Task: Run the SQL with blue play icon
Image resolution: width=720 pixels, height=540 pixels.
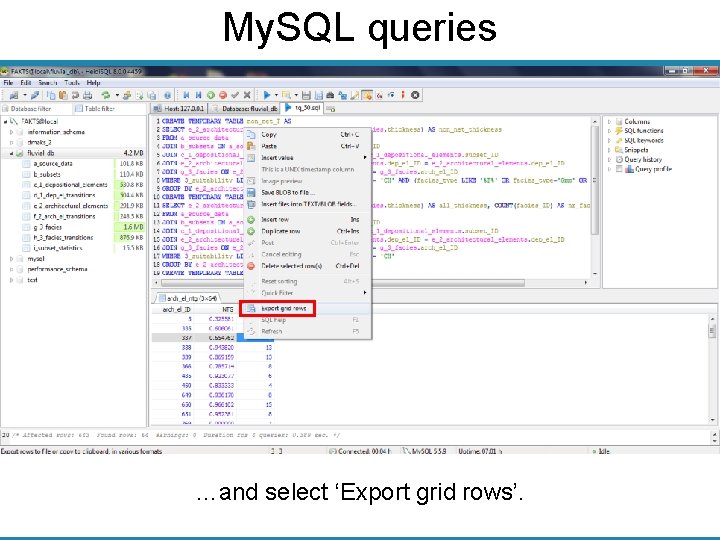Action: [266, 96]
